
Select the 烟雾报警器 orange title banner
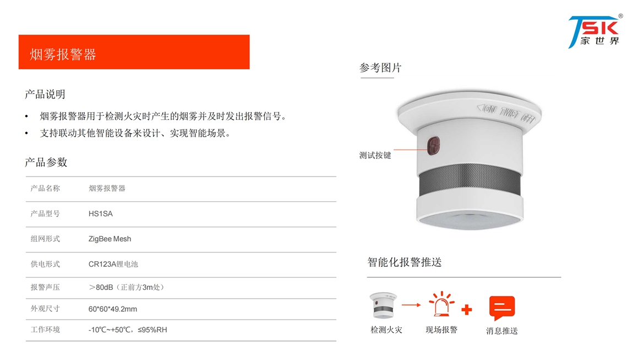click(134, 52)
